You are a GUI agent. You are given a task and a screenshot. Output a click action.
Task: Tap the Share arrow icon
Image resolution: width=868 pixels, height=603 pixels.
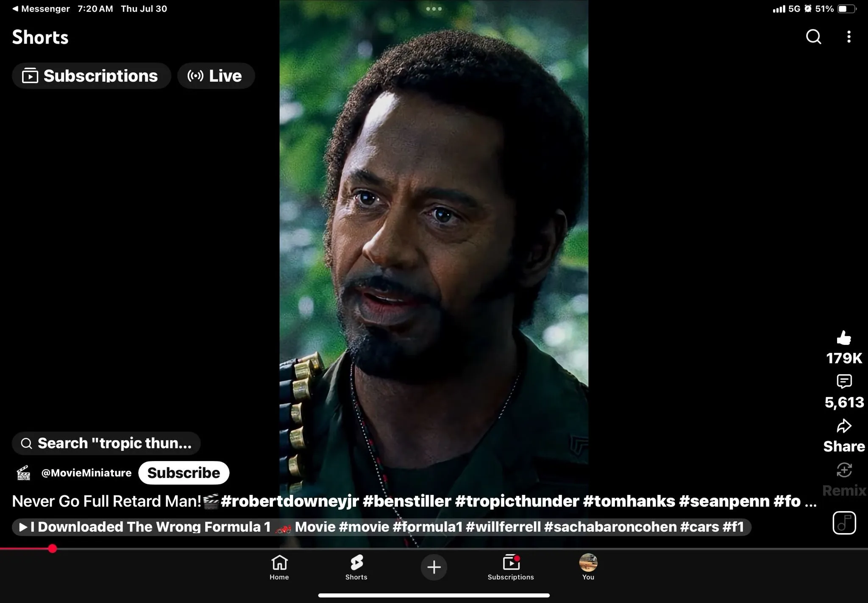[844, 426]
